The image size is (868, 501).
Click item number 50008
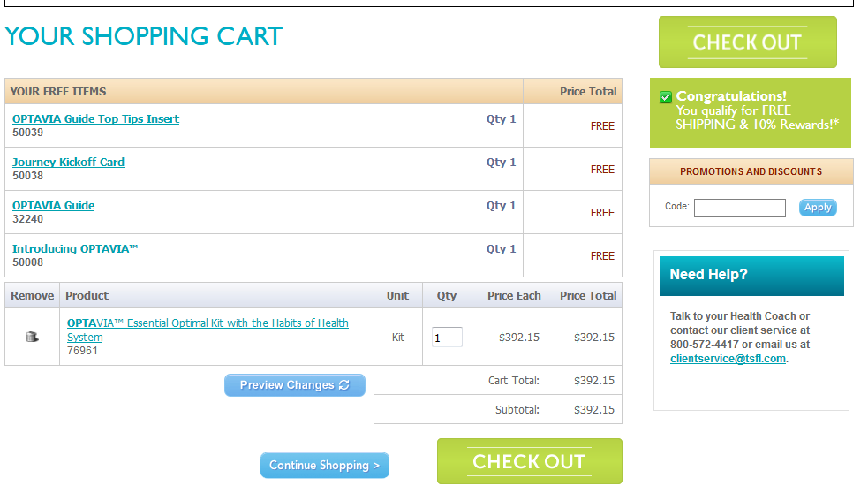point(27,262)
